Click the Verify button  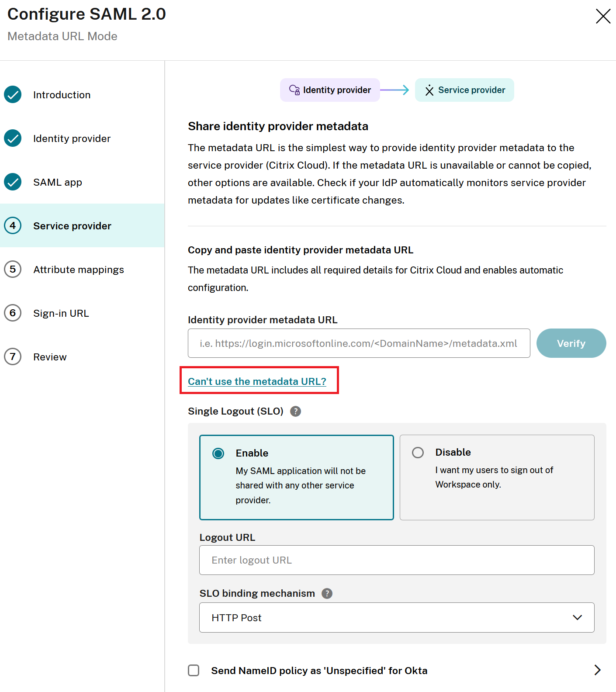(x=571, y=343)
